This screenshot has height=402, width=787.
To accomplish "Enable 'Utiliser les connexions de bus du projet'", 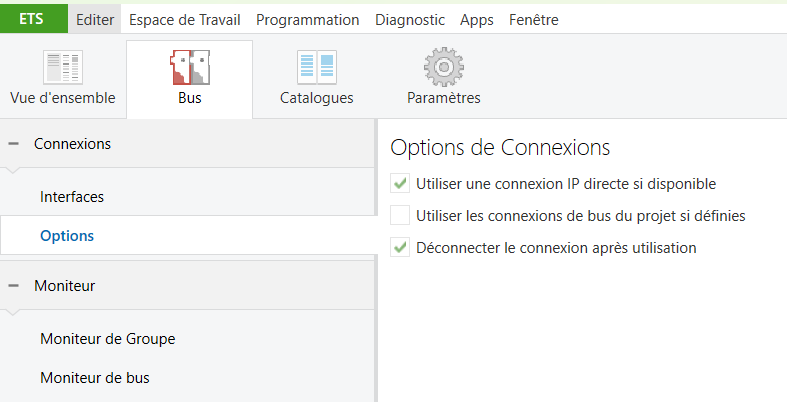I will [400, 215].
